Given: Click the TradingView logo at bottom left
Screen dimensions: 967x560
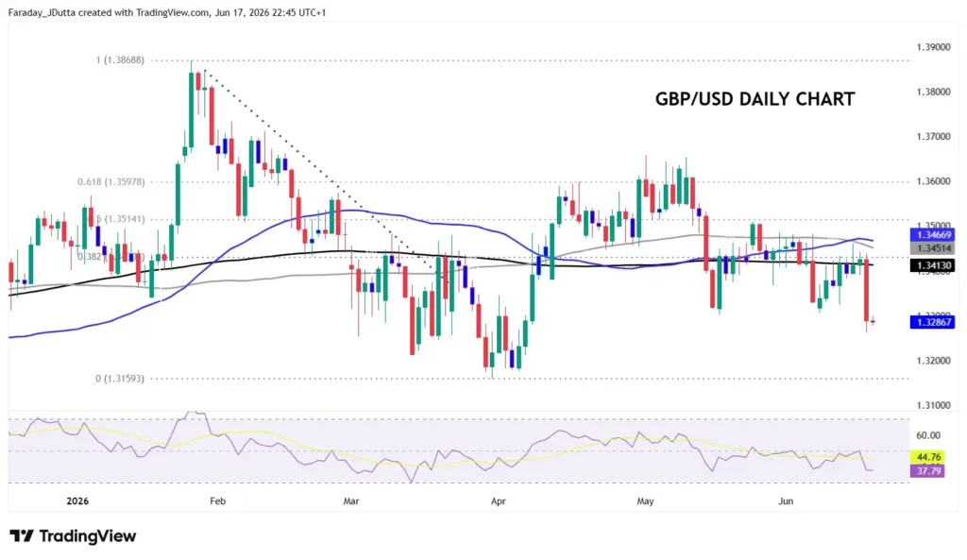Looking at the screenshot, I should [x=73, y=536].
